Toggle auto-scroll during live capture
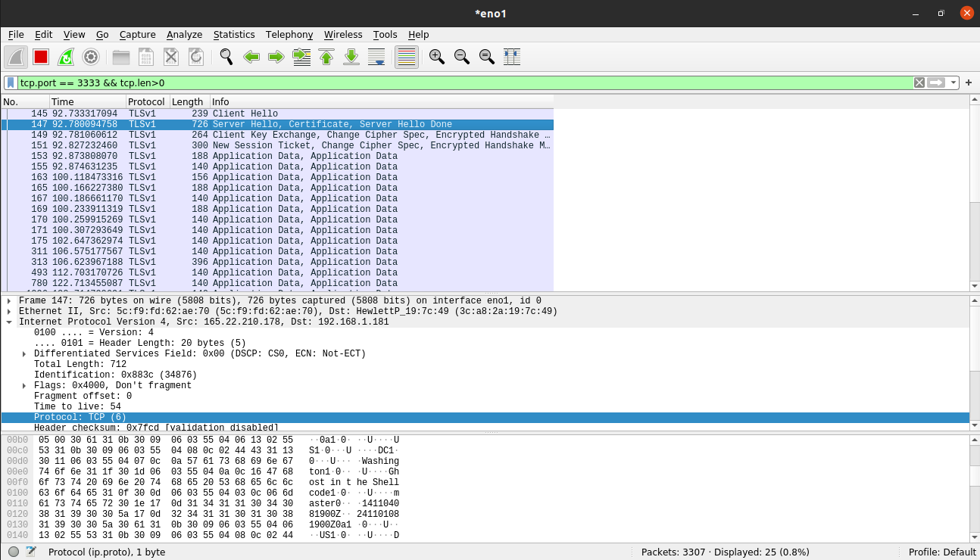This screenshot has height=560, width=980. coord(376,57)
